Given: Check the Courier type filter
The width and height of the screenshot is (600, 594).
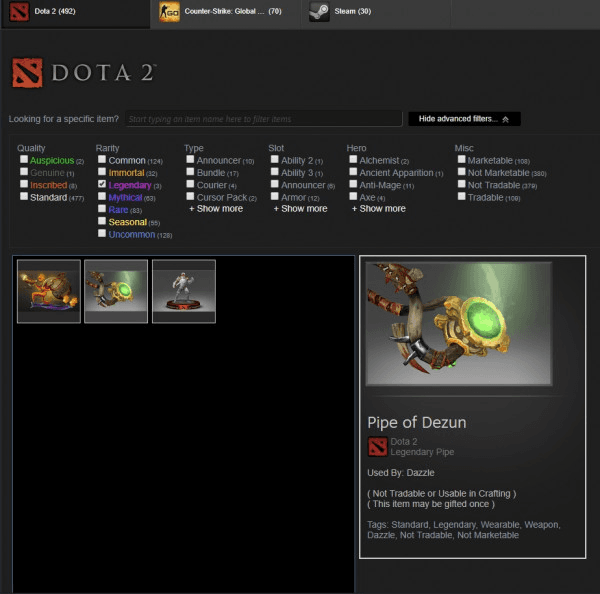Looking at the screenshot, I should 190,184.
